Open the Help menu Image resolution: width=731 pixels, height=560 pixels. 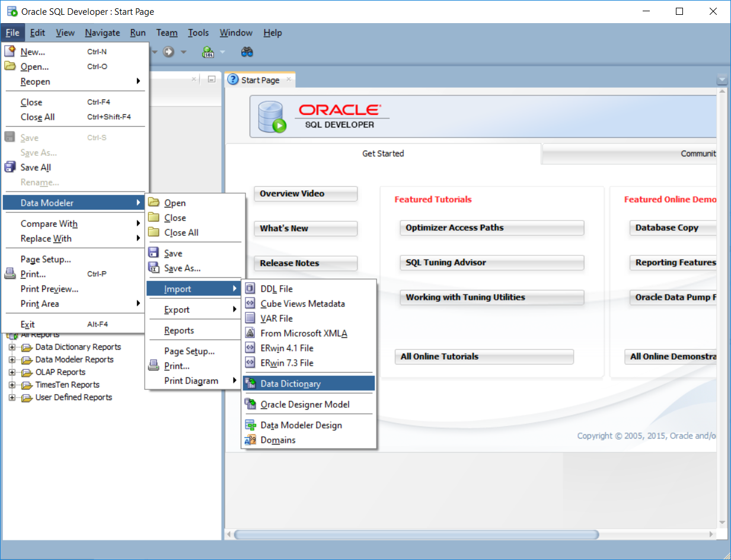(x=273, y=33)
